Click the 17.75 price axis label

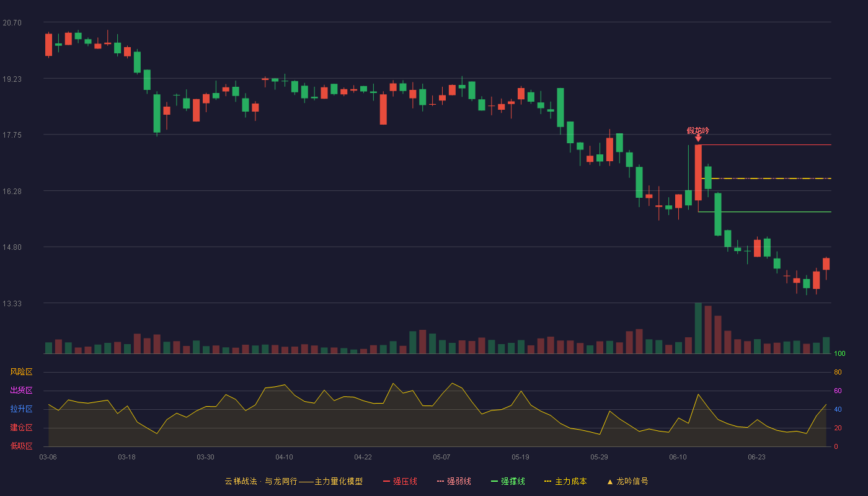12,135
